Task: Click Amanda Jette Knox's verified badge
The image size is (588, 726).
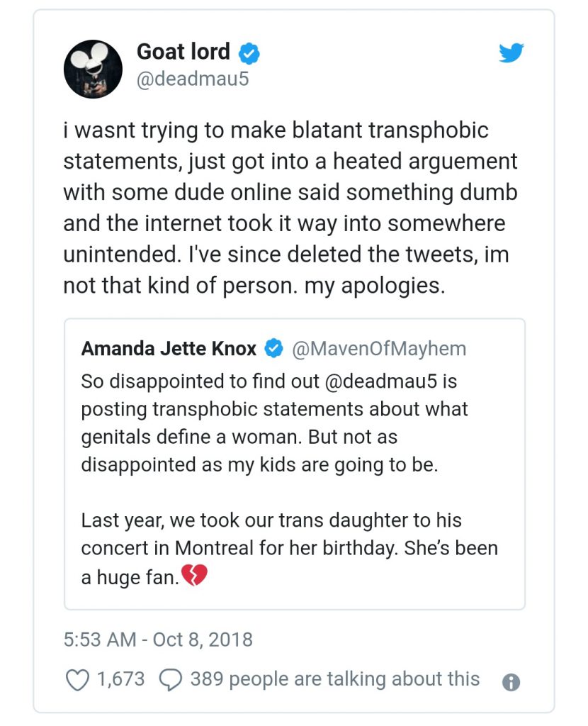Action: coord(273,348)
